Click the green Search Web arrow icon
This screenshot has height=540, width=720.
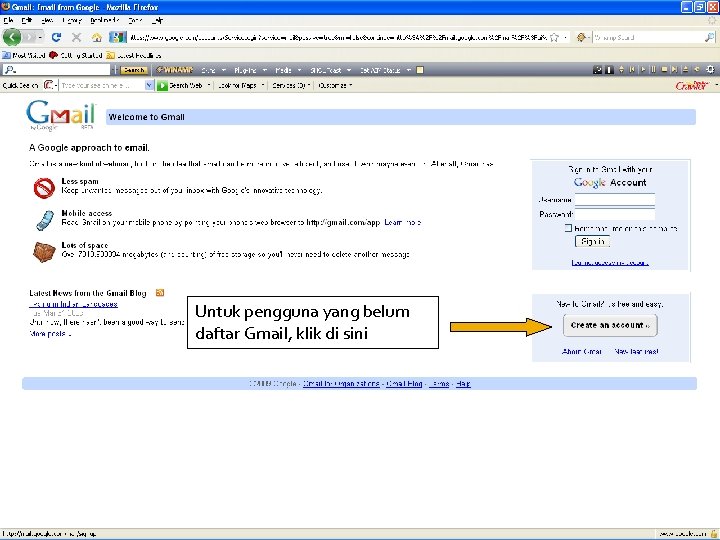tap(162, 85)
